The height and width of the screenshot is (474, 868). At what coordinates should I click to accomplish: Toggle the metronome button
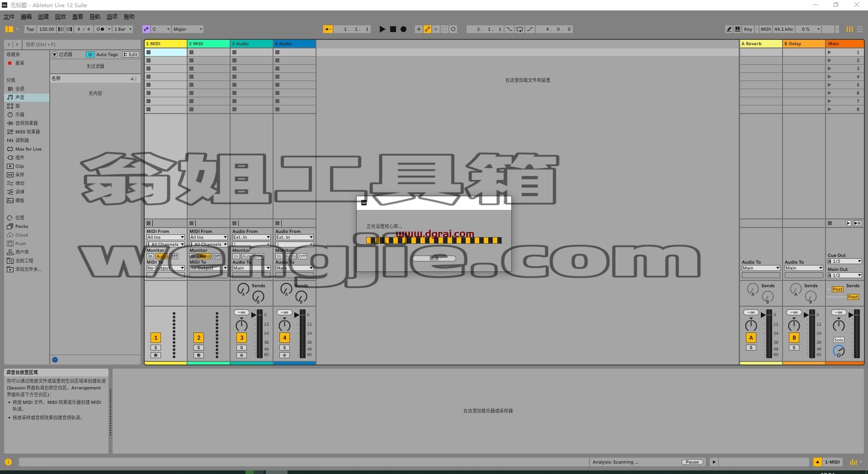click(100, 29)
